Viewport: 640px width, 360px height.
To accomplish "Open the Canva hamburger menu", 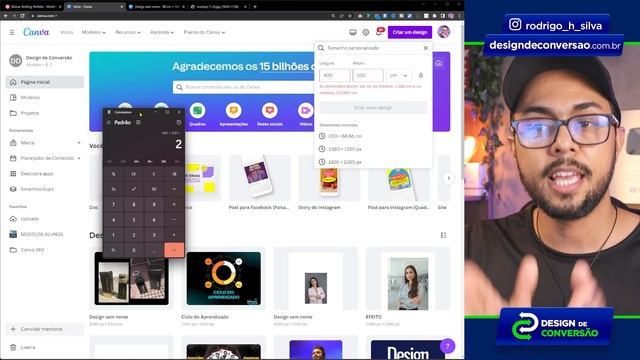I will (x=12, y=32).
